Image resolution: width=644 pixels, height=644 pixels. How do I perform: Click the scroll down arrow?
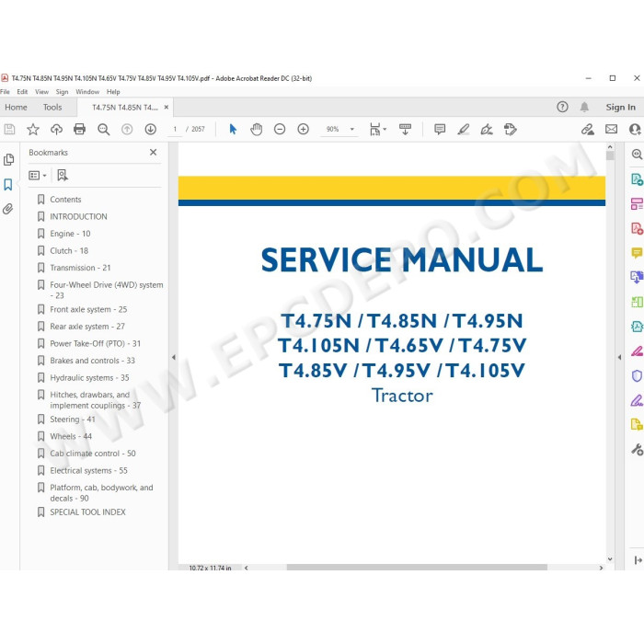610,559
